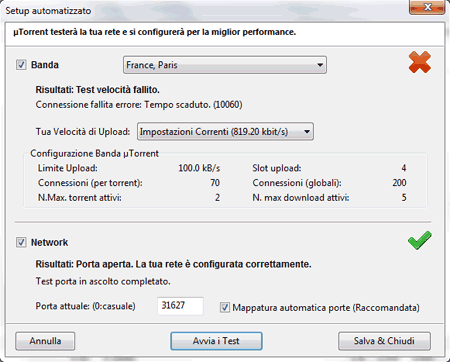Click the '100.0 kB/s' value

coord(199,168)
